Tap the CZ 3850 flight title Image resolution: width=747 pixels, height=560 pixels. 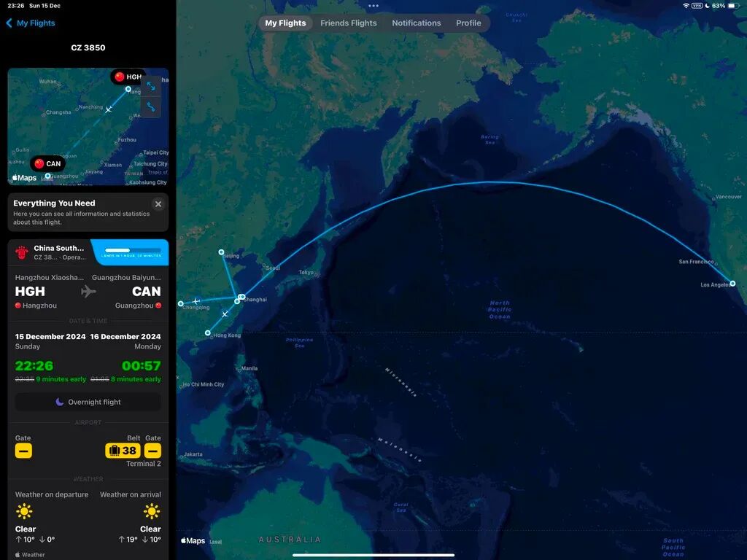coord(88,47)
